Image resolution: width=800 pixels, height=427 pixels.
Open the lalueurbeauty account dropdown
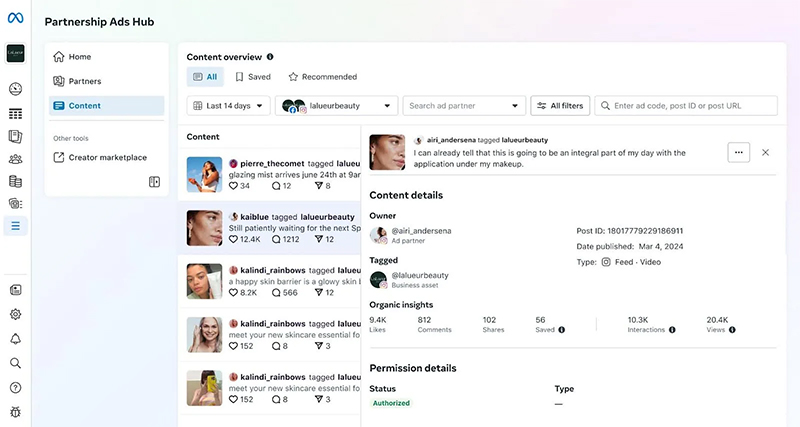(337, 106)
